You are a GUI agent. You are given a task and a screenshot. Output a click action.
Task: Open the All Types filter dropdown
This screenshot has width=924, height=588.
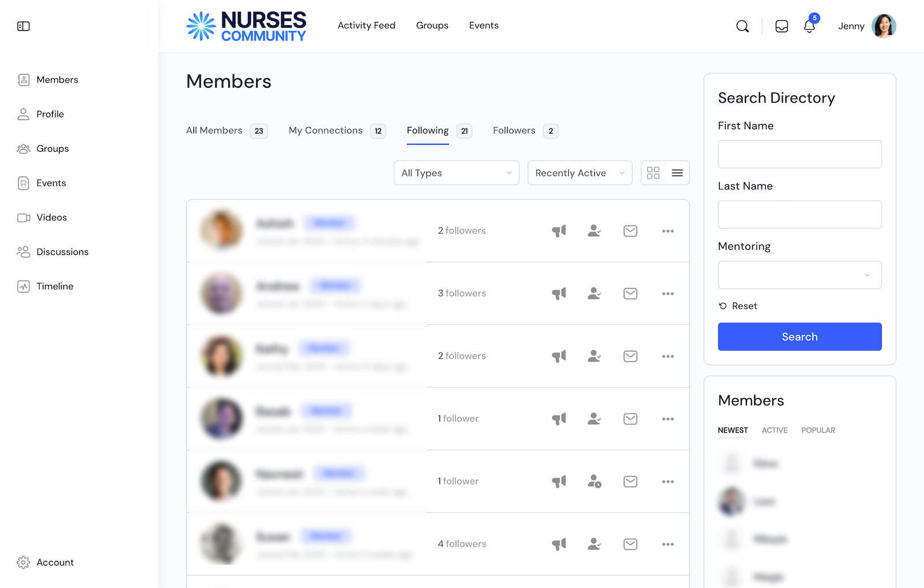(x=456, y=173)
